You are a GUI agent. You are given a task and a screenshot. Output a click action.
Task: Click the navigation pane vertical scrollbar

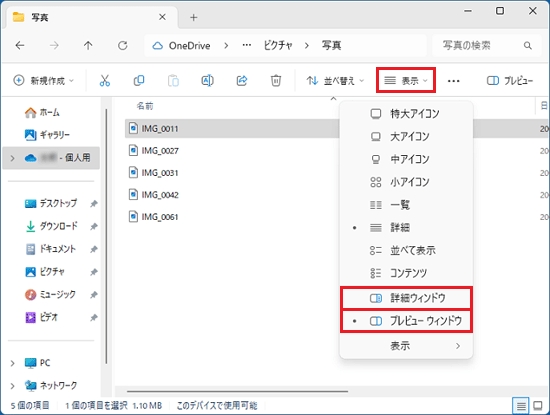tap(106, 236)
